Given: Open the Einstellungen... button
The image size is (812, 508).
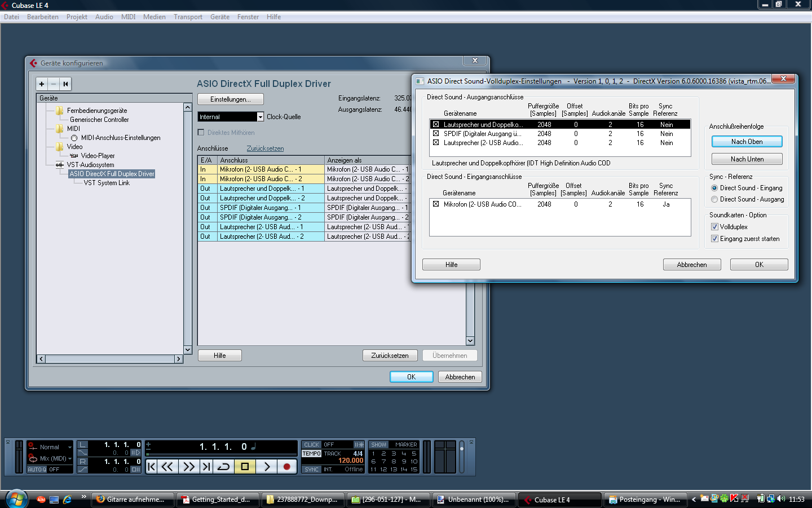Looking at the screenshot, I should click(x=230, y=99).
